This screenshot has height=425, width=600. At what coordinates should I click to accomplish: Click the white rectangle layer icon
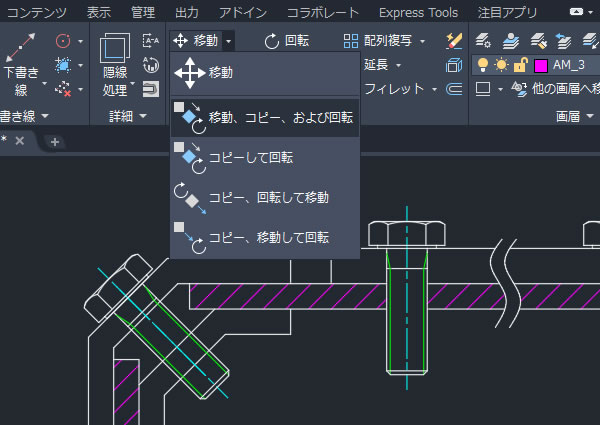pos(483,89)
